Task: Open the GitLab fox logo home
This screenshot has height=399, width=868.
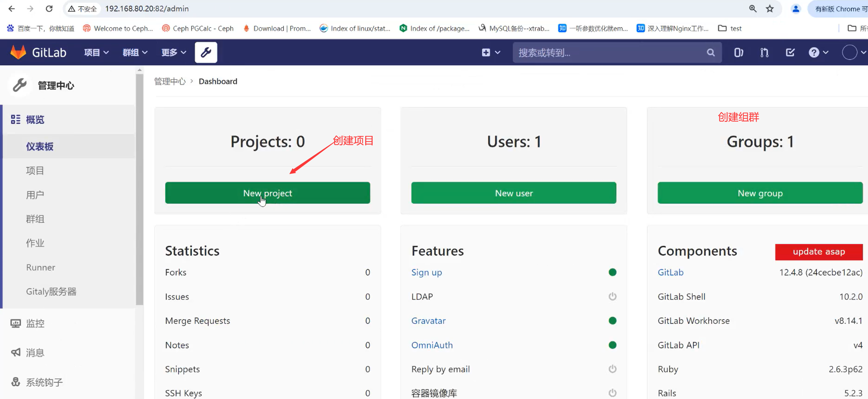Action: (x=18, y=52)
